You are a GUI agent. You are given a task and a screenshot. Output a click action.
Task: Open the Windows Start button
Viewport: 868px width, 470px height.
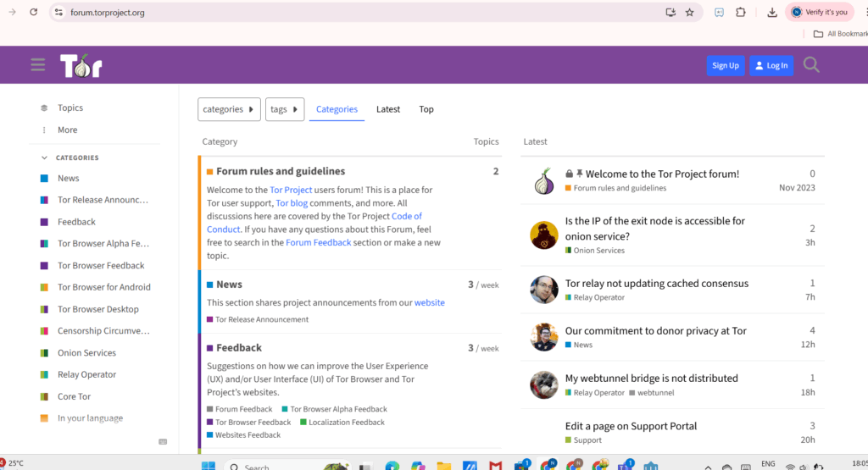(x=209, y=466)
